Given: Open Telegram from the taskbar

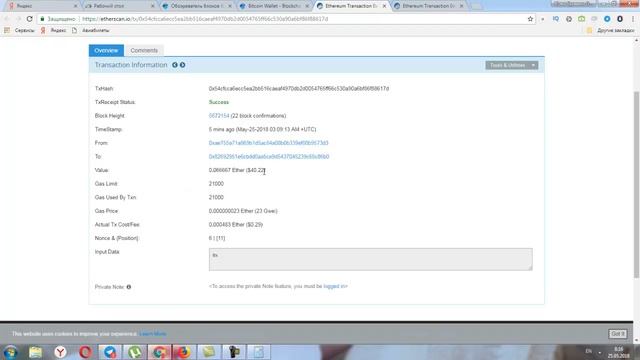Looking at the screenshot, I should 110,352.
